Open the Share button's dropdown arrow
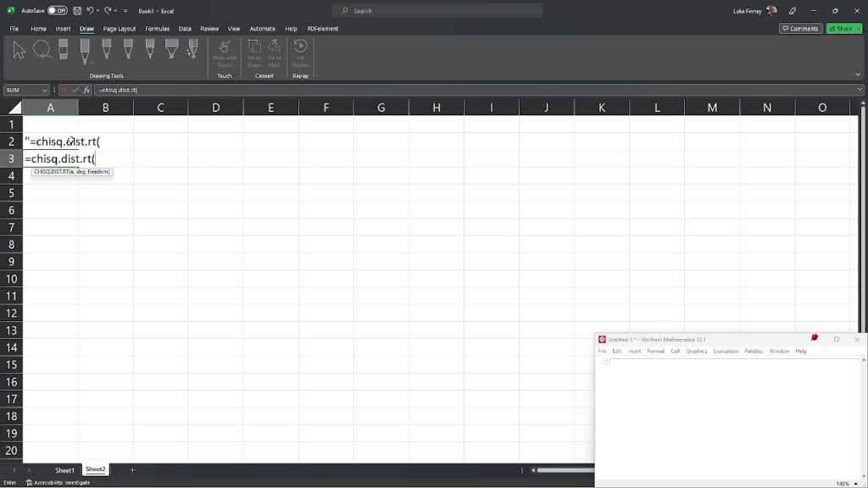Screen dimensions: 868x488 coord(859,28)
